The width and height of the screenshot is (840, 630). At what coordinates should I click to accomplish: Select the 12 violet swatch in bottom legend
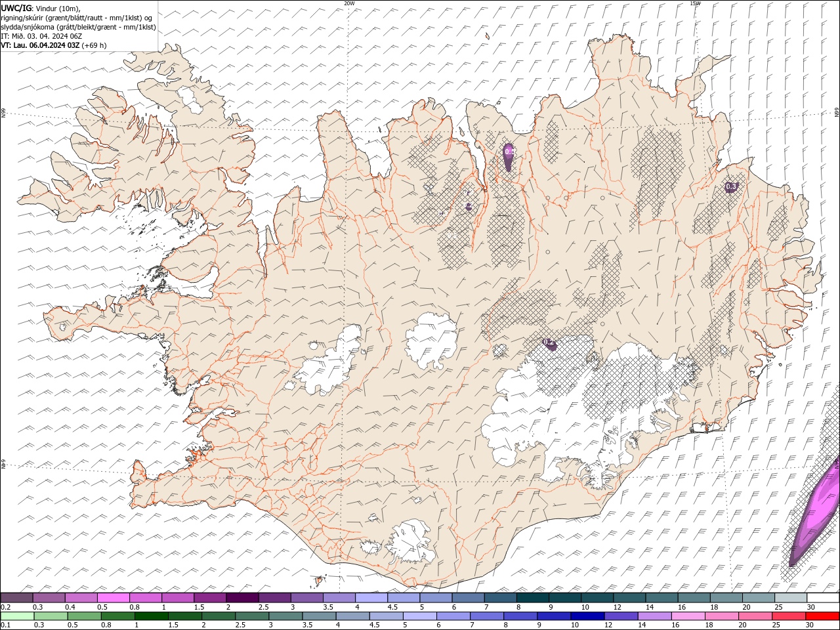click(x=620, y=616)
